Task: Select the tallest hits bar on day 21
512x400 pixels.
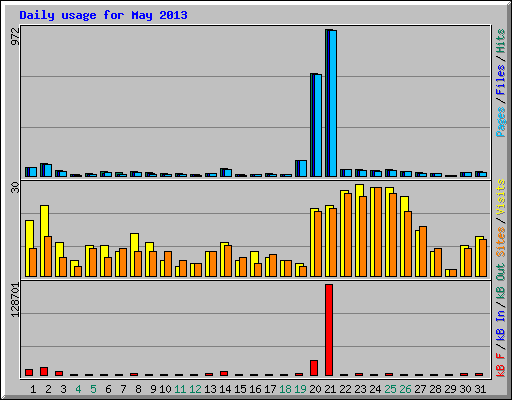Action: [x=331, y=103]
